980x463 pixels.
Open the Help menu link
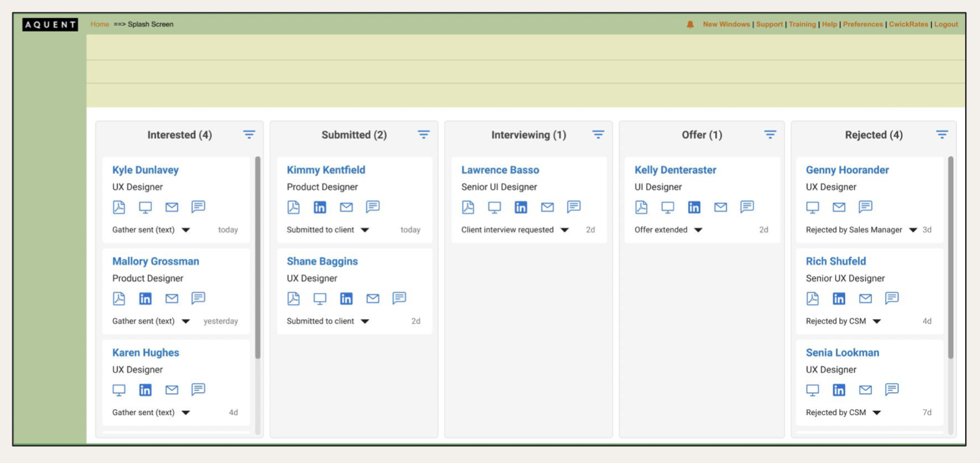point(830,24)
